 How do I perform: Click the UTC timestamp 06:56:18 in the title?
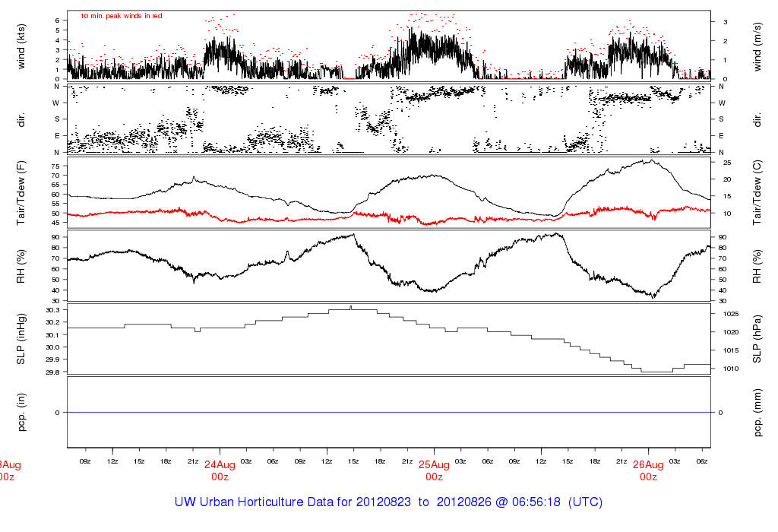click(530, 502)
